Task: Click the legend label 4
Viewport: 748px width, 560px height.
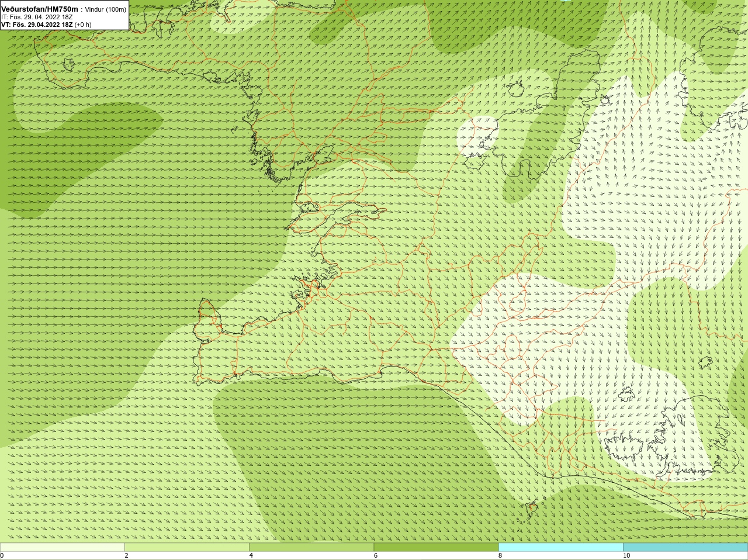Action: (251, 556)
